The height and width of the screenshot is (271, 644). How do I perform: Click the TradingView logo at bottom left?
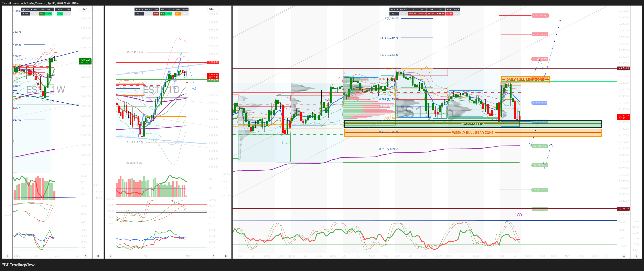19,265
